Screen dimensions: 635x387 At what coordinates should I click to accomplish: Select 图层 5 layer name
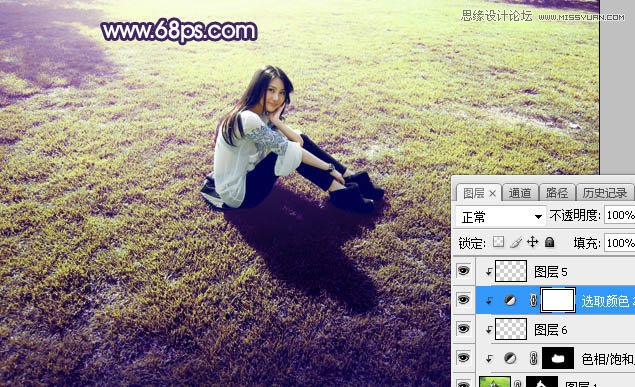click(551, 272)
